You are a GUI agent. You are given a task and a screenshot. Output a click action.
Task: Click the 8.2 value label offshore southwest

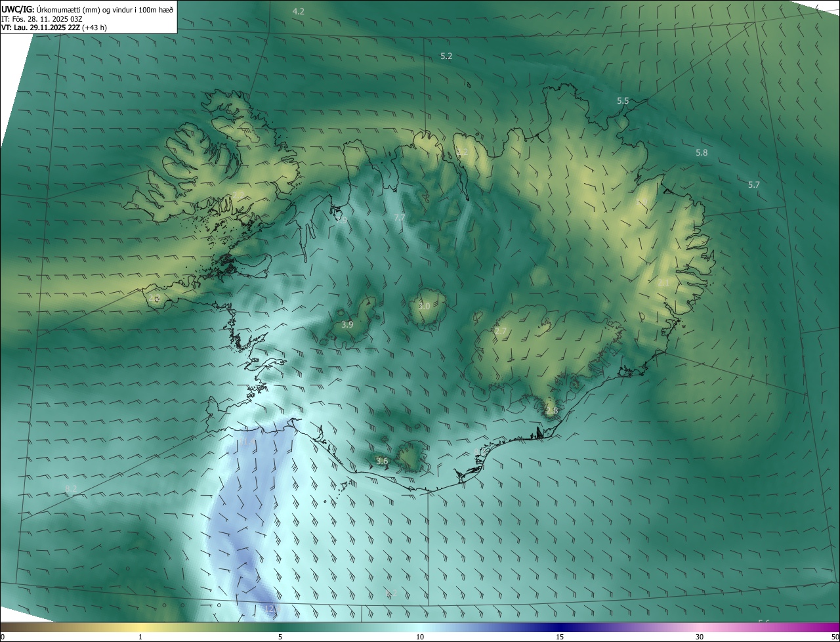[x=71, y=488]
